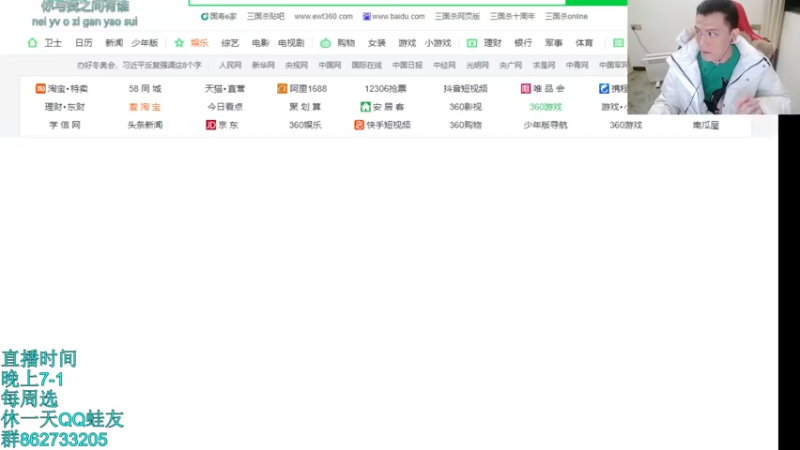Click the orange Taobao icon
Viewport: 800px width, 450px height.
(40, 88)
